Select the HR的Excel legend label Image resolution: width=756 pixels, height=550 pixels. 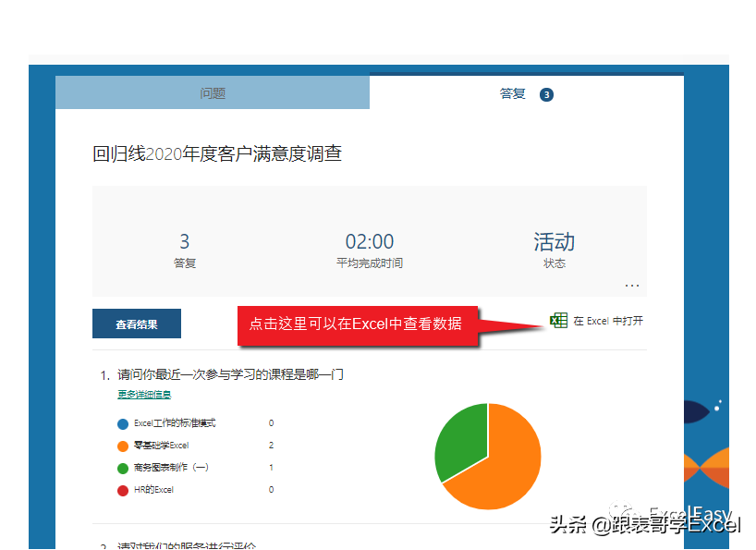153,489
